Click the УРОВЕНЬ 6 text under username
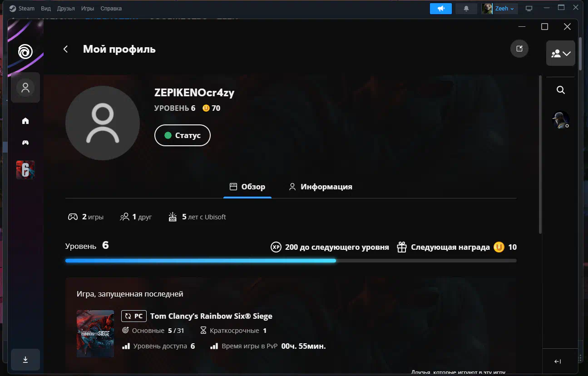Viewport: 588px width, 376px height. point(175,108)
